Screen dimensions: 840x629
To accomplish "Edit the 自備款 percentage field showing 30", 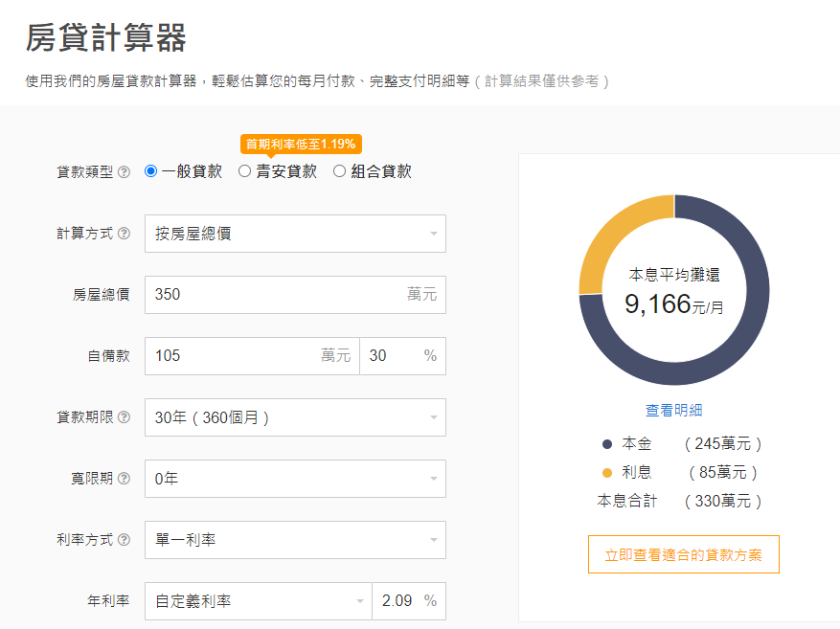I will (393, 356).
